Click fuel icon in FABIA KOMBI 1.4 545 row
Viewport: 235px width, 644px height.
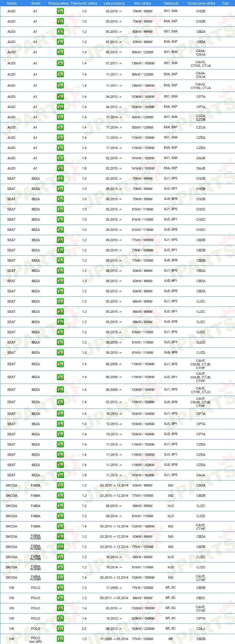[60, 577]
